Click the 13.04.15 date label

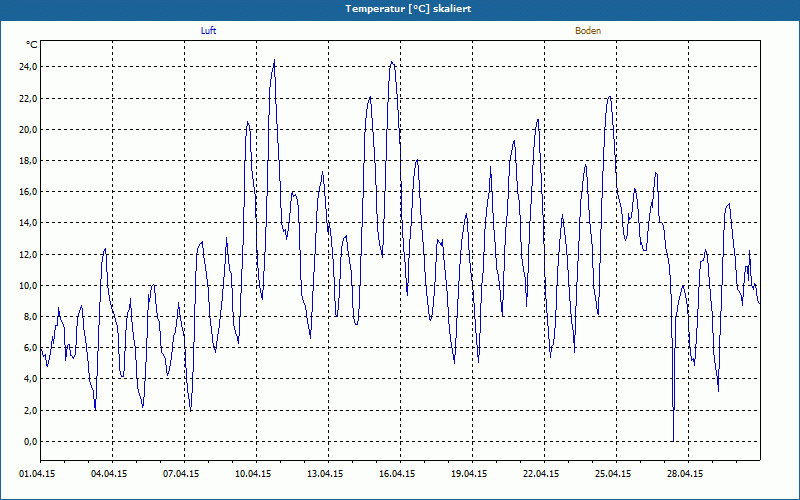[325, 474]
